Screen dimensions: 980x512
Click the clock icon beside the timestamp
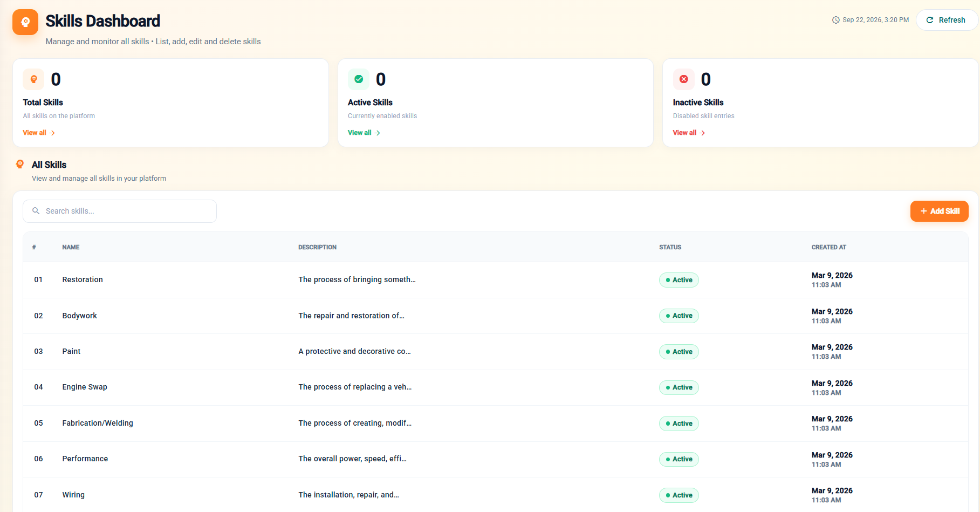tap(836, 20)
